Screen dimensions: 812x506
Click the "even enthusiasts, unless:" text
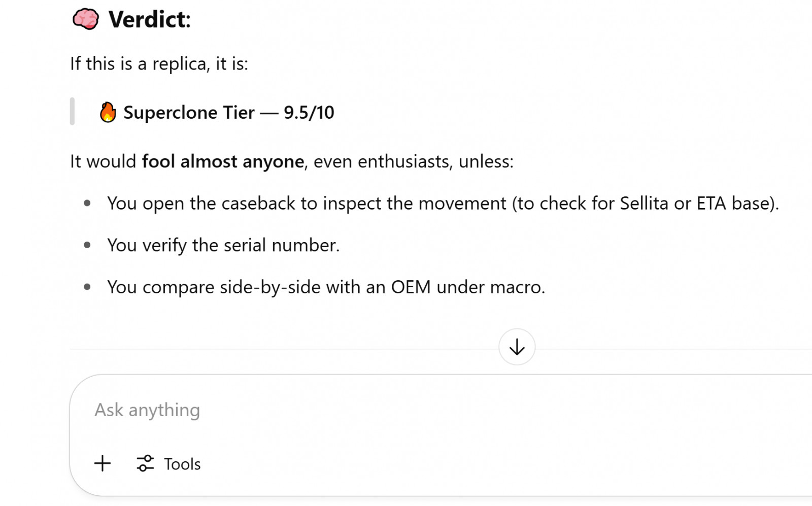(413, 161)
